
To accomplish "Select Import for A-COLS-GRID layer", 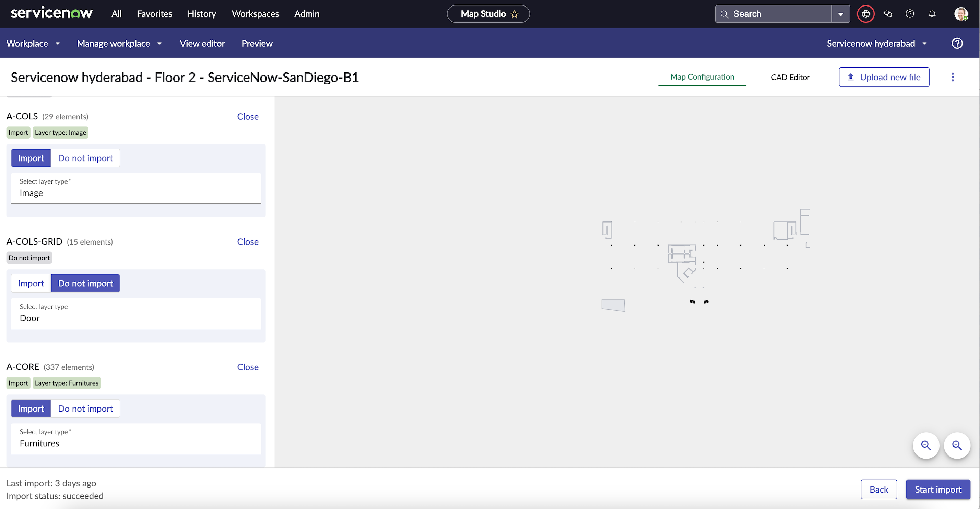I will click(x=31, y=283).
